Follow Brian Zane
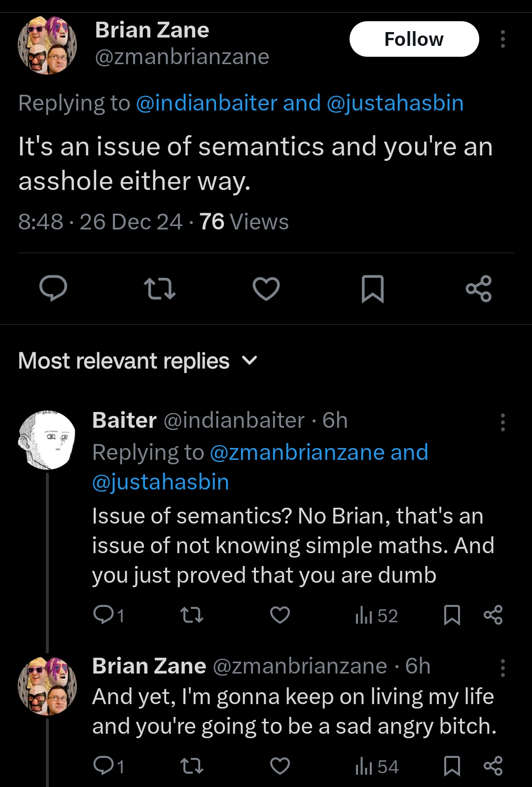 click(x=414, y=39)
